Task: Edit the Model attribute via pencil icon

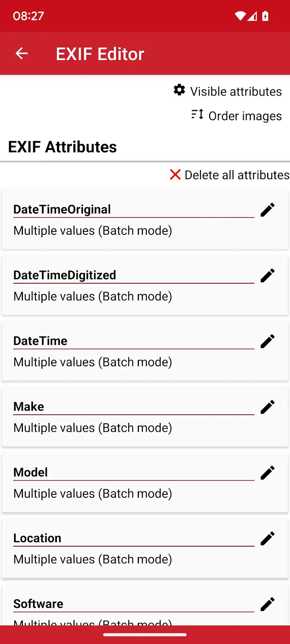Action: [268, 473]
